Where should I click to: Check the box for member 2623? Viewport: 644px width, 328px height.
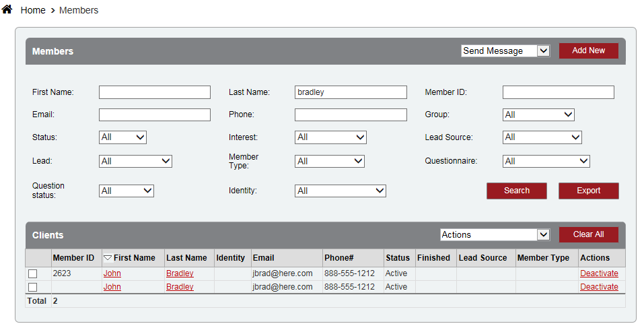(32, 274)
